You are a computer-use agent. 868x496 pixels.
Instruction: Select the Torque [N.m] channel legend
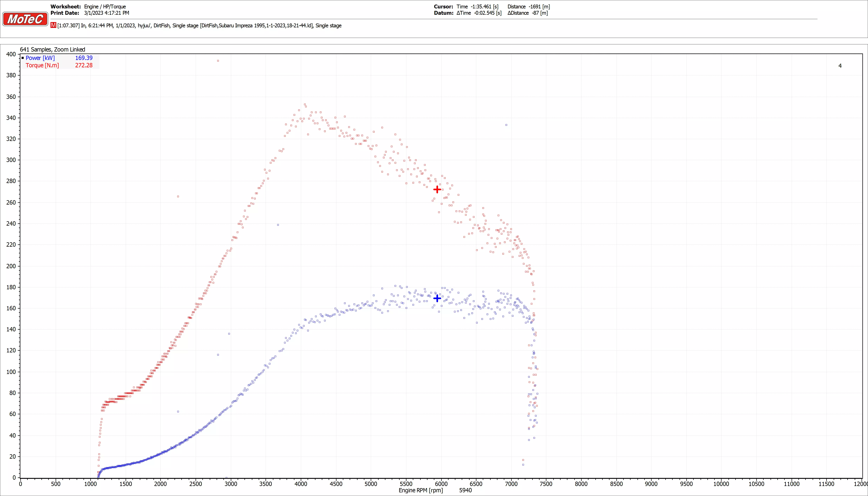42,65
